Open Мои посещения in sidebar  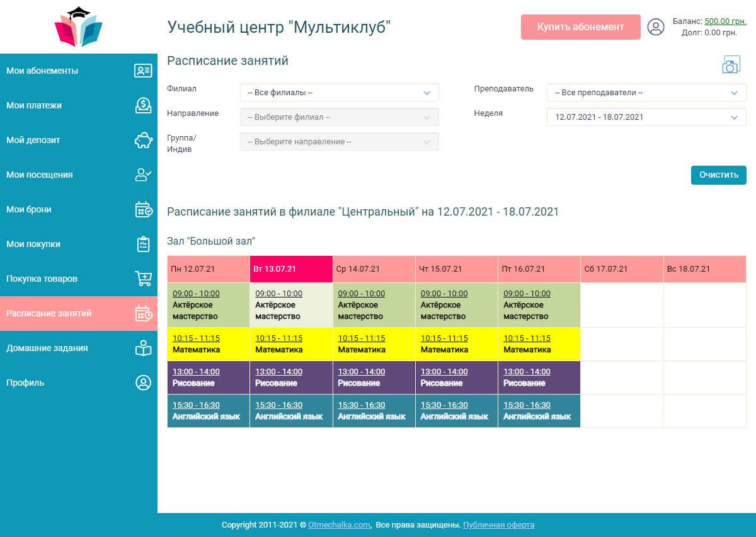pos(39,175)
